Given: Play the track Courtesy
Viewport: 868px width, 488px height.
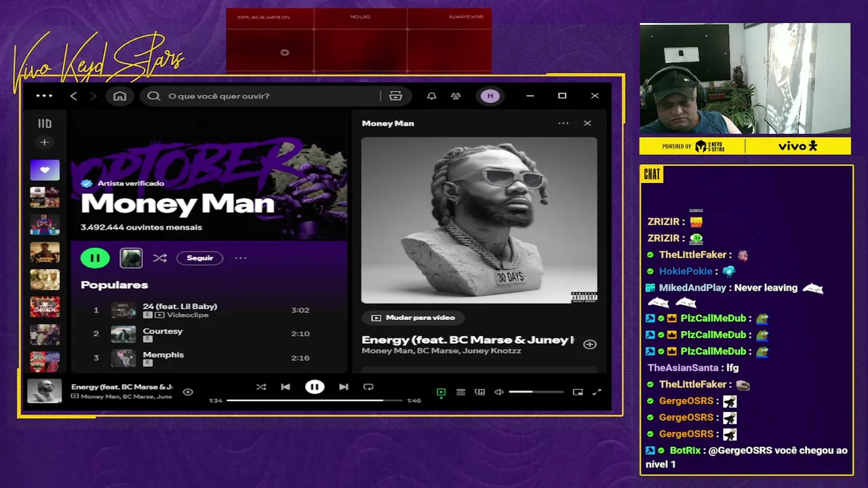Looking at the screenshot, I should click(163, 331).
